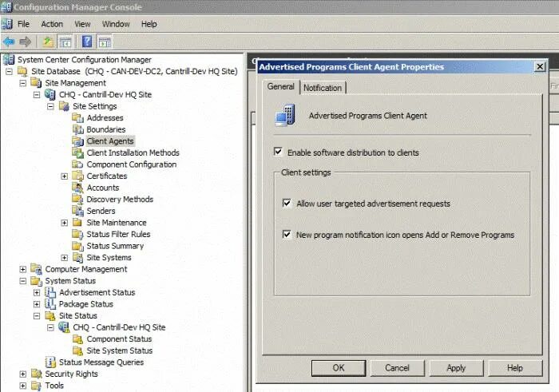Click the OK button
The image size is (559, 392).
point(339,368)
